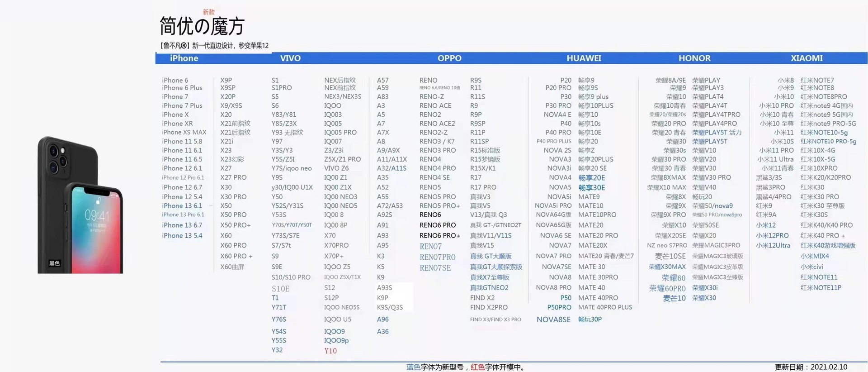Click the "R17 PRO" entry
The width and height of the screenshot is (868, 372).
coord(483,187)
